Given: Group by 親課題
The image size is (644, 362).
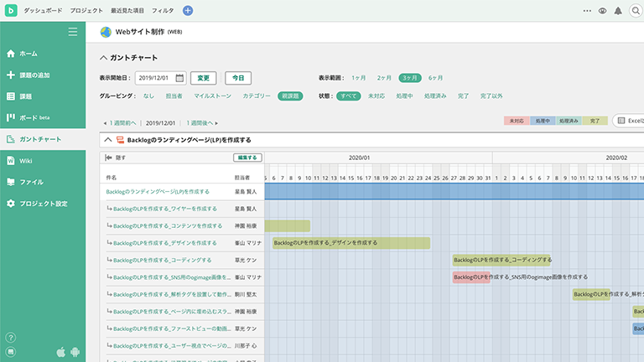Looking at the screenshot, I should click(290, 96).
